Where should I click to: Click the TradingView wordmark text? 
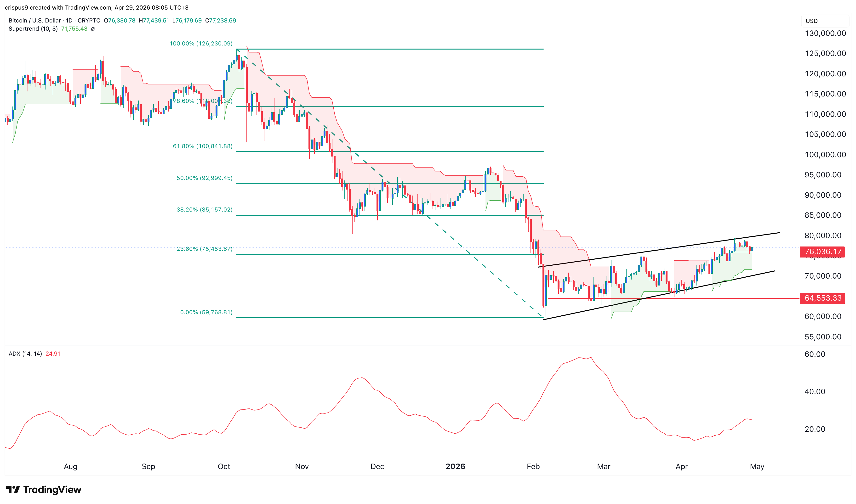click(x=52, y=489)
